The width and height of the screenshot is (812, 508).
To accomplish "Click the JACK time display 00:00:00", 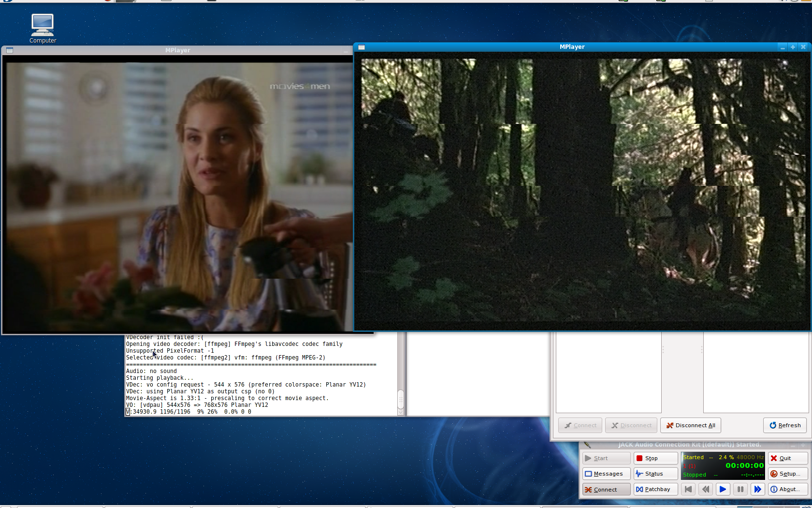I will click(x=744, y=465).
